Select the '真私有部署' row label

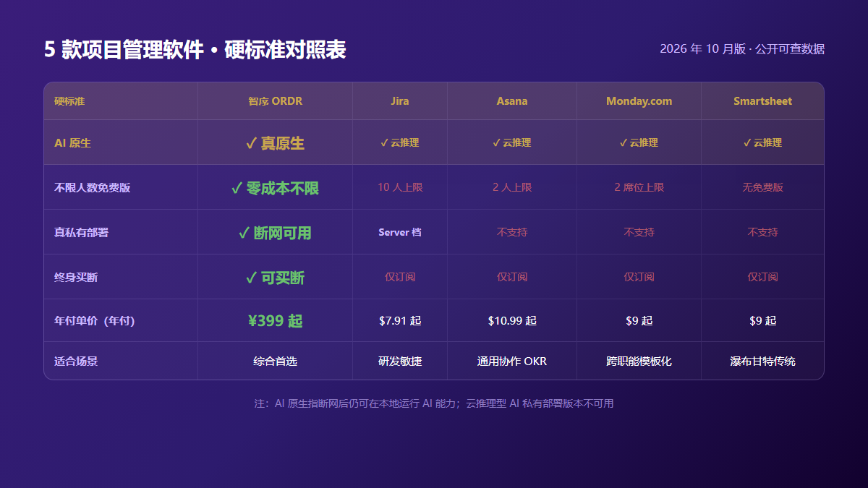point(81,233)
